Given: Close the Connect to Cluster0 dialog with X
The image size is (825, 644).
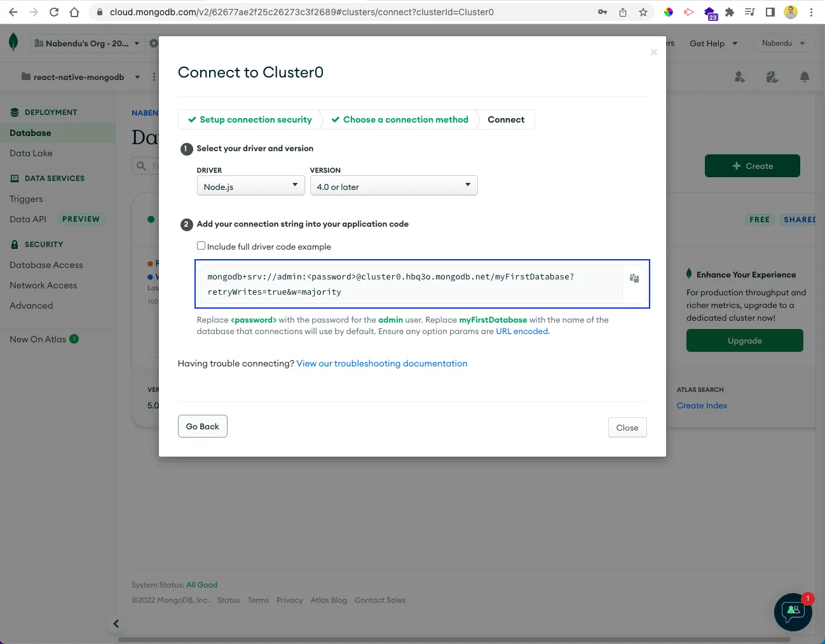Looking at the screenshot, I should pos(653,52).
